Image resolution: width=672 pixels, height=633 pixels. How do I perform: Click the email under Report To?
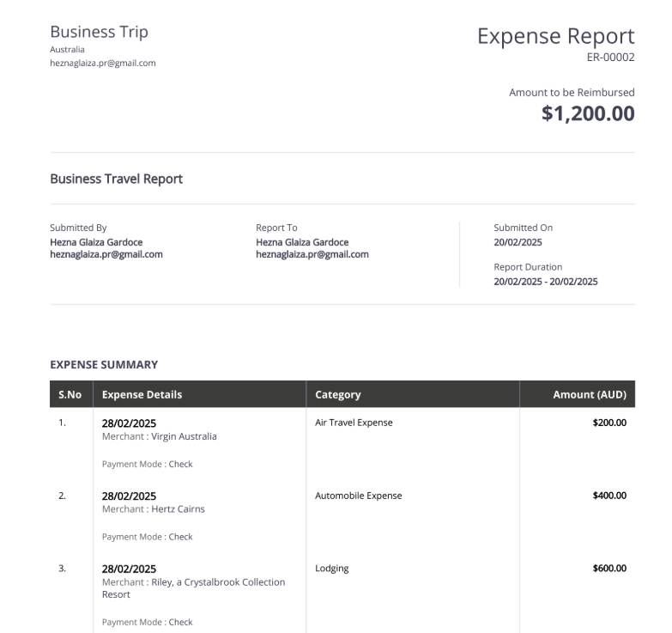312,254
